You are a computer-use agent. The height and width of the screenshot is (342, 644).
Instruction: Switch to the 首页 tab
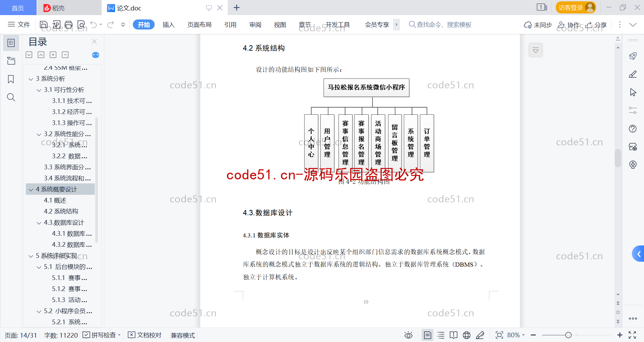coord(18,8)
